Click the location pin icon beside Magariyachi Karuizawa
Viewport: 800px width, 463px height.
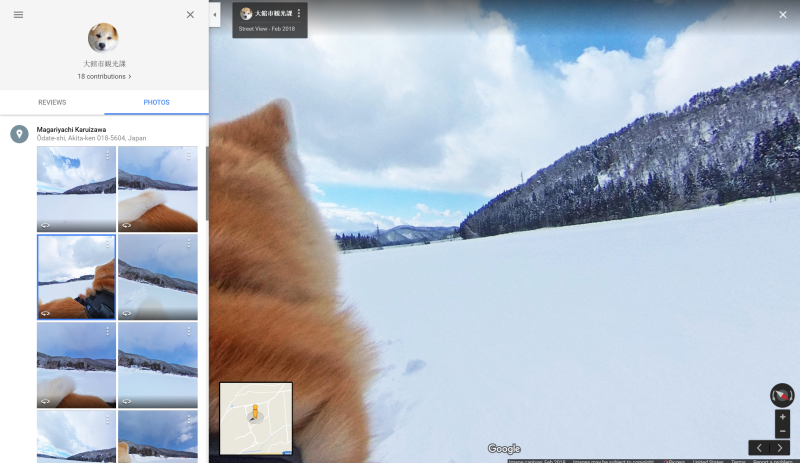(x=19, y=134)
